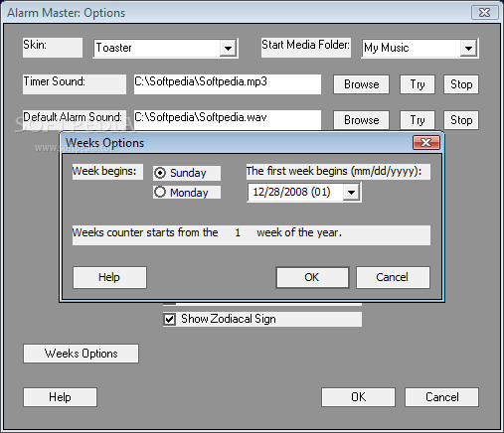Click Help in Weeks Options dialog

109,277
